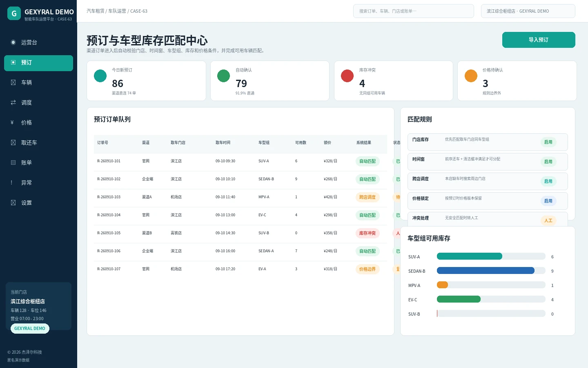Click the 车队运营 breadcrumb link

click(117, 11)
